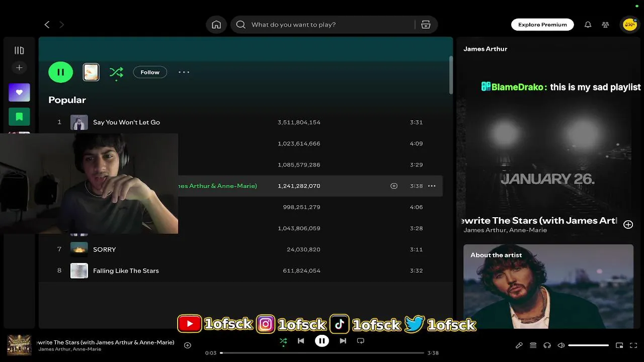Click play count 3,511,804,154
Viewport: 644px width, 362px height.
(299, 122)
